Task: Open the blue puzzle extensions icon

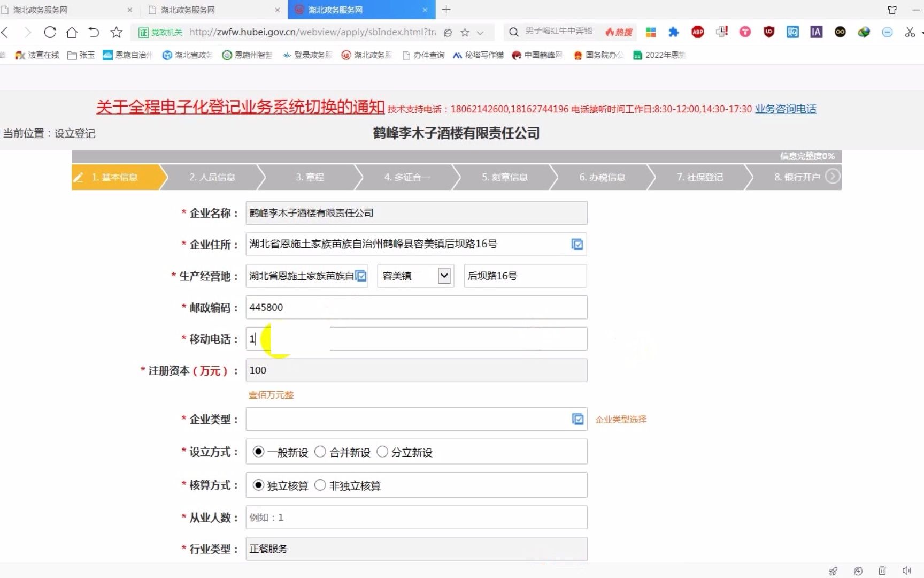Action: tap(674, 32)
